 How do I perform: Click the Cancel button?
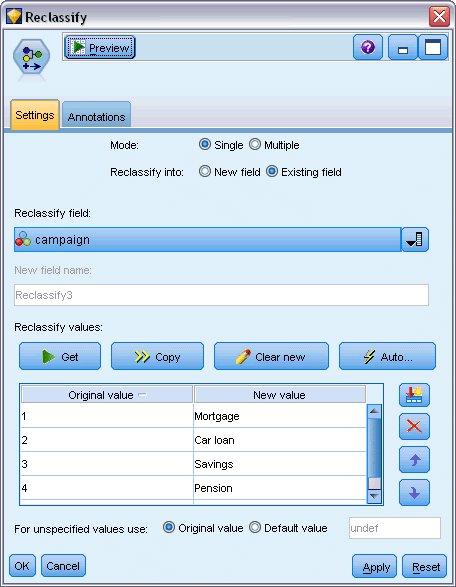[x=63, y=566]
